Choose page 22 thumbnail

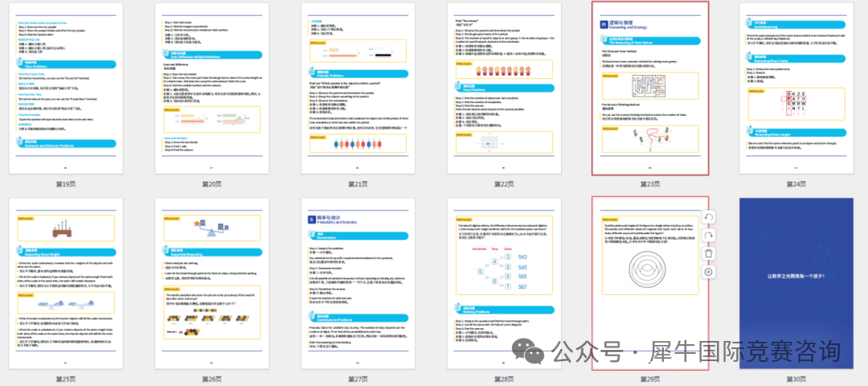[x=504, y=88]
